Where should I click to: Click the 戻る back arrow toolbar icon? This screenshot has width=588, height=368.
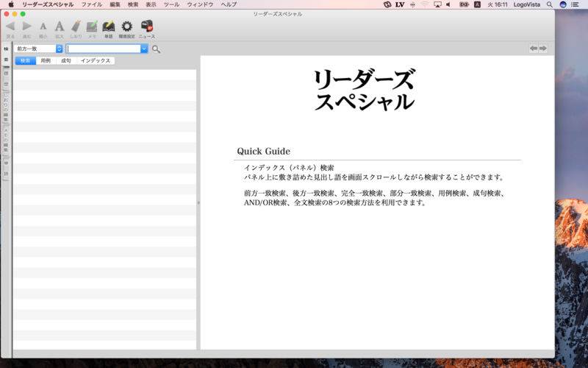tap(10, 26)
